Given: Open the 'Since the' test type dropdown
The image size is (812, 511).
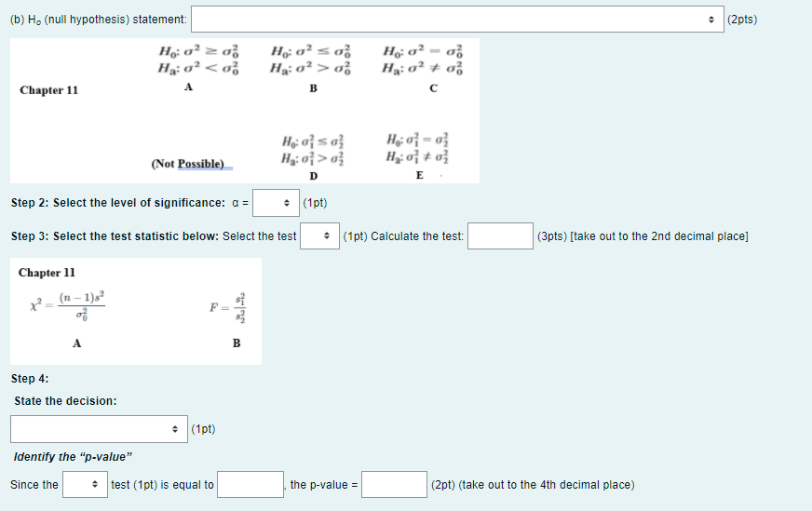Looking at the screenshot, I should [x=84, y=485].
